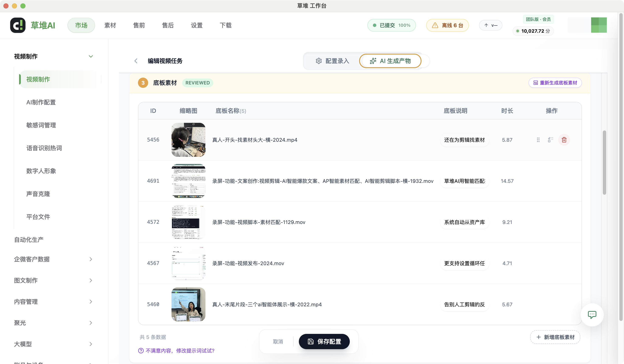Click the 保存配置 button
The width and height of the screenshot is (624, 364).
(x=324, y=341)
